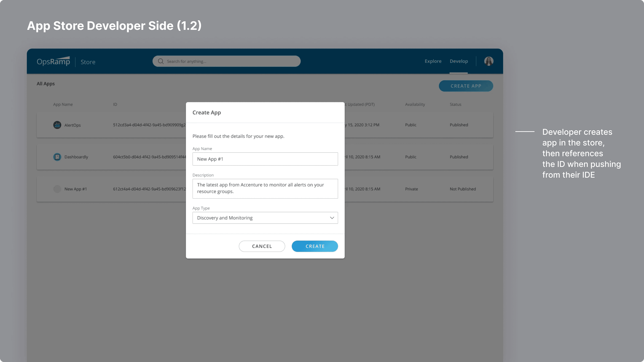Click the AlertOps app icon
This screenshot has height=362, width=644.
(x=57, y=125)
